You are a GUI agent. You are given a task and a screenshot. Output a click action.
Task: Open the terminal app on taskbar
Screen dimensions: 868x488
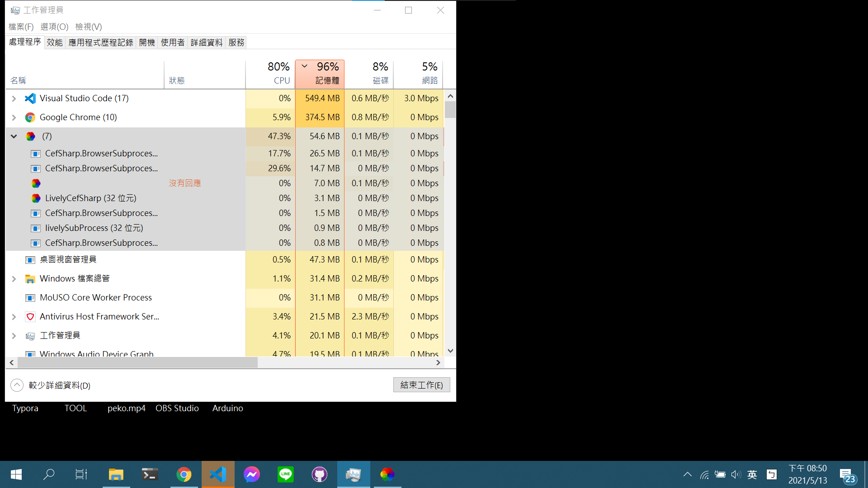coord(150,474)
